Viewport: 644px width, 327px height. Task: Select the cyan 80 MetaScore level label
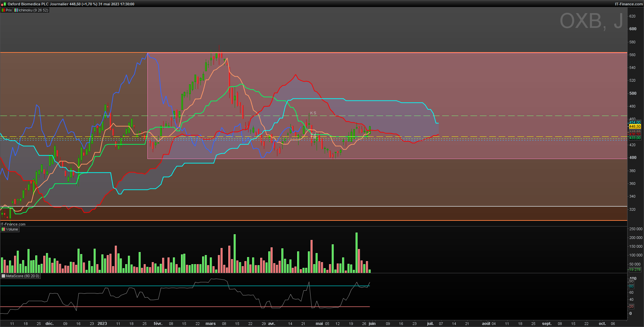tap(631, 286)
